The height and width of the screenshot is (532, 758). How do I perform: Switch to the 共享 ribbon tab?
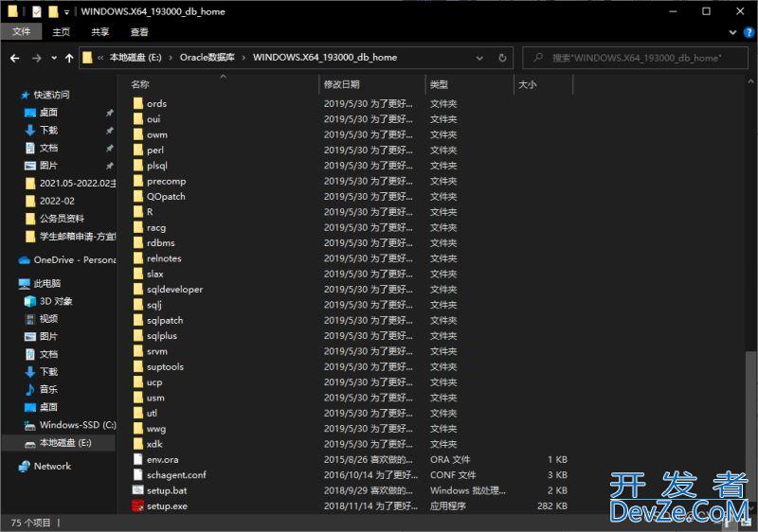point(100,32)
